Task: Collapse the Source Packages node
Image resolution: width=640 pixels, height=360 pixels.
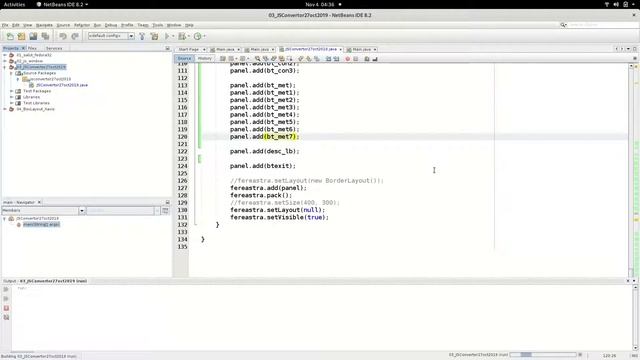Action: (x=11, y=73)
